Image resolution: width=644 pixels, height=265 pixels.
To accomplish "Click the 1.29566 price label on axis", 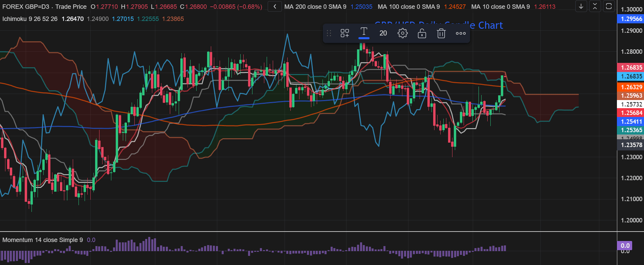I will click(x=631, y=19).
